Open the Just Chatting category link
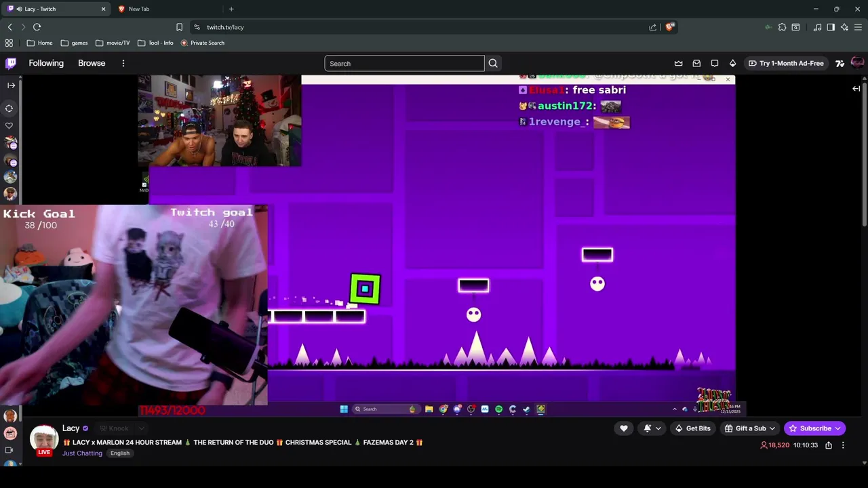Image resolution: width=868 pixels, height=488 pixels. pyautogui.click(x=82, y=453)
